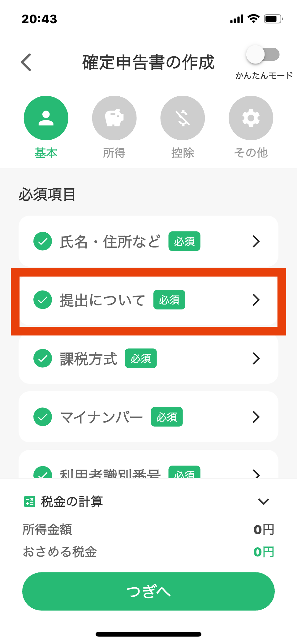Tap the check mark beside マイナンバー
297x644 pixels.
pyautogui.click(x=43, y=417)
